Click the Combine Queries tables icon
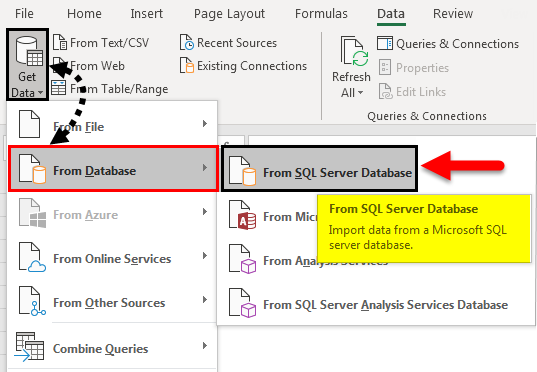The height and width of the screenshot is (372, 537). tap(29, 346)
